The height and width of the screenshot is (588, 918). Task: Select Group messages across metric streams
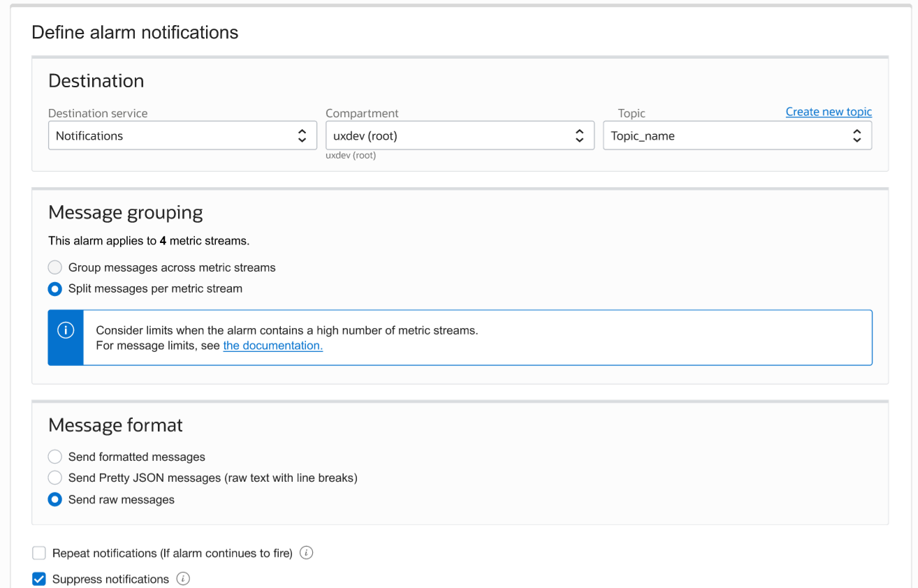55,267
